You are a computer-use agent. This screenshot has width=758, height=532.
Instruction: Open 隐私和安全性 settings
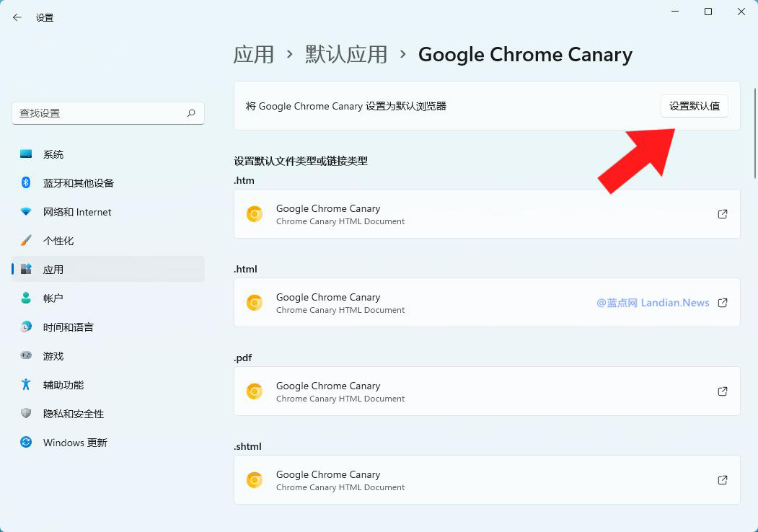coord(108,414)
